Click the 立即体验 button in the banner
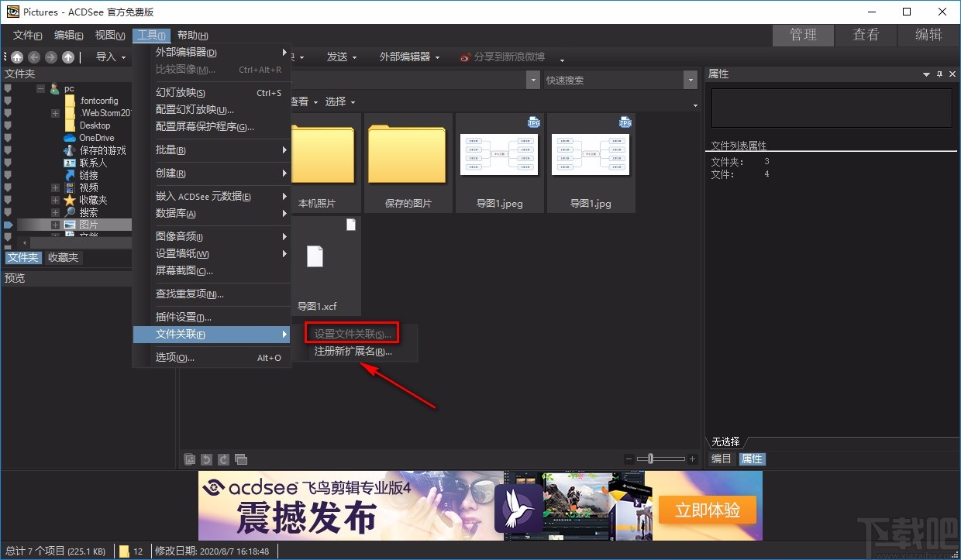 (707, 510)
